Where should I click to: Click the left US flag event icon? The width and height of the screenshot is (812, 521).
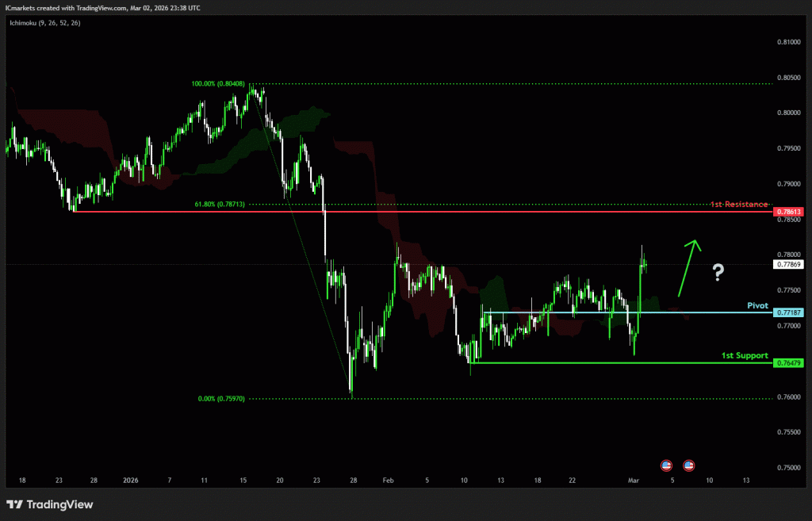coord(666,465)
